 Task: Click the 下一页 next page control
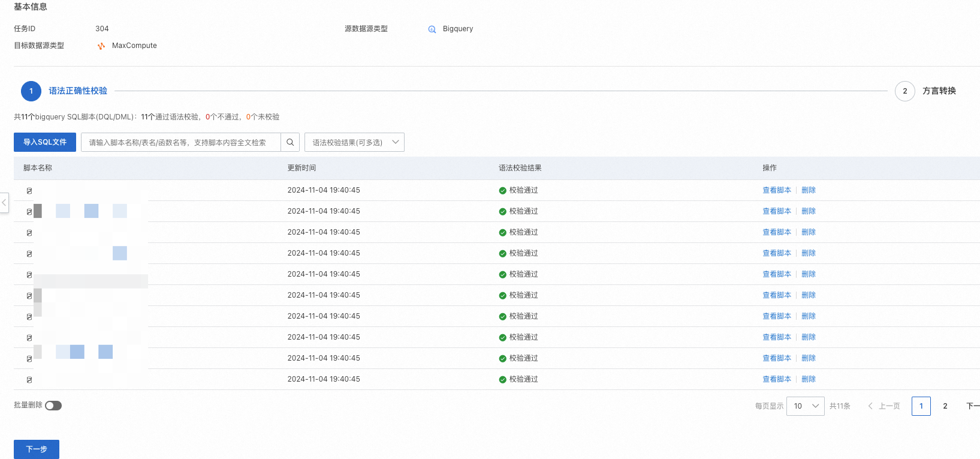tap(973, 406)
